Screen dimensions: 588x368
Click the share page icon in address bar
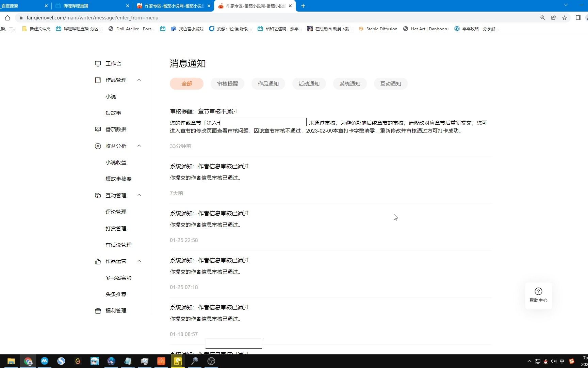(x=554, y=18)
